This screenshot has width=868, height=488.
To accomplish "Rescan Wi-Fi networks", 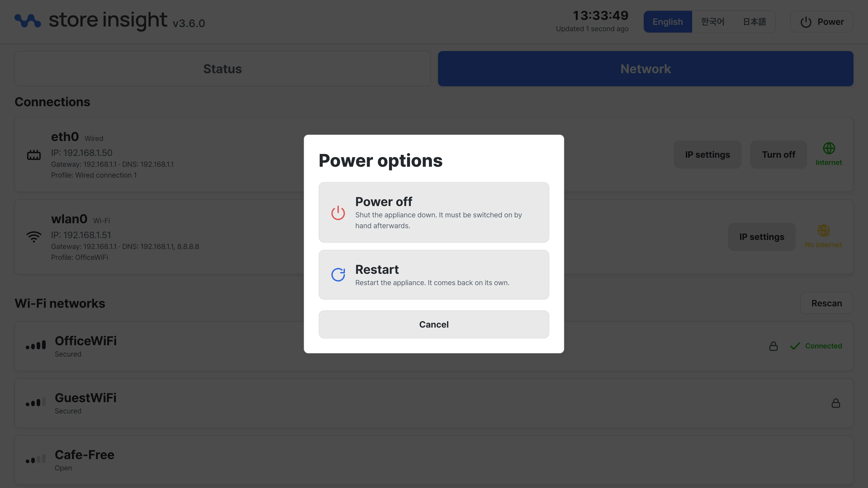I will pos(827,303).
